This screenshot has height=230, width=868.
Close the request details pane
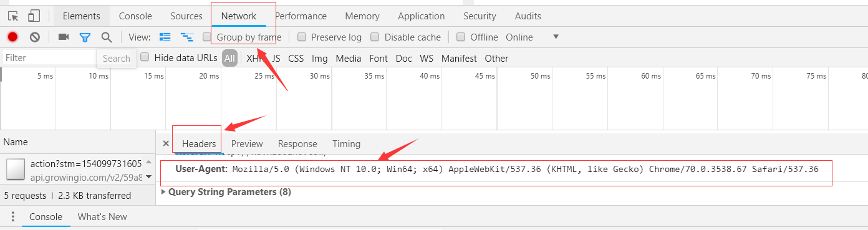click(x=166, y=143)
